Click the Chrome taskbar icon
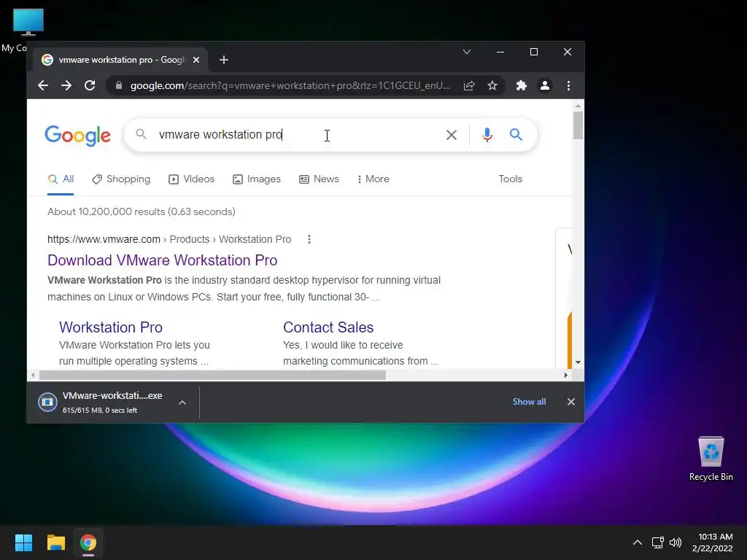The height and width of the screenshot is (560, 747). [88, 542]
